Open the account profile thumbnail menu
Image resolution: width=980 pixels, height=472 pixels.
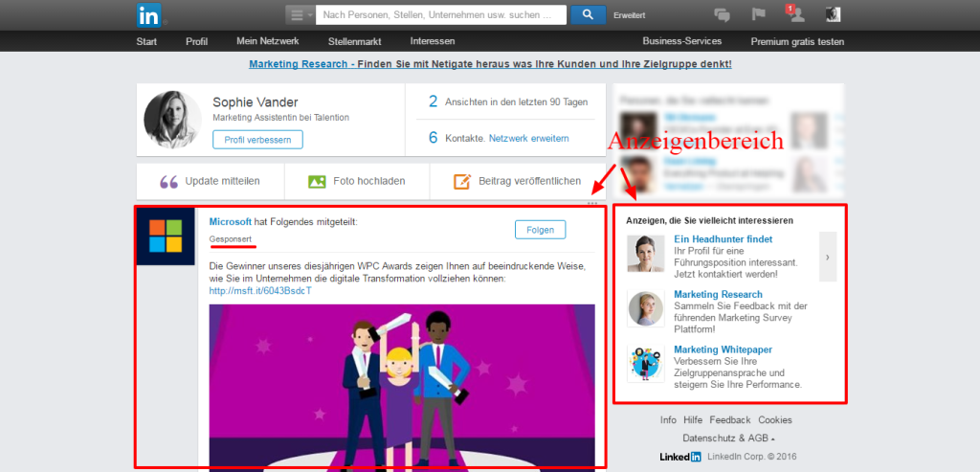click(834, 14)
